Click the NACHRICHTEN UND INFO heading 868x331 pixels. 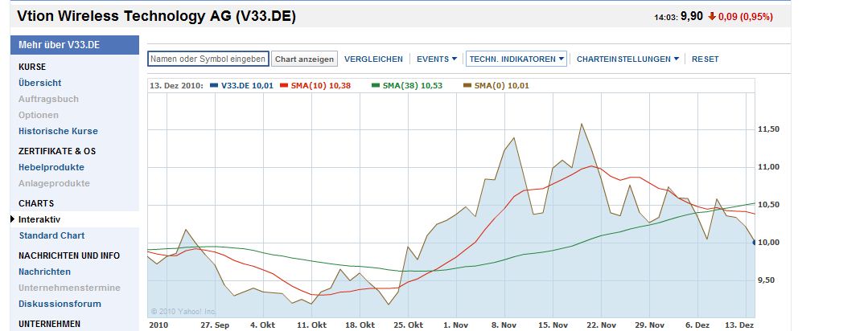coord(69,255)
